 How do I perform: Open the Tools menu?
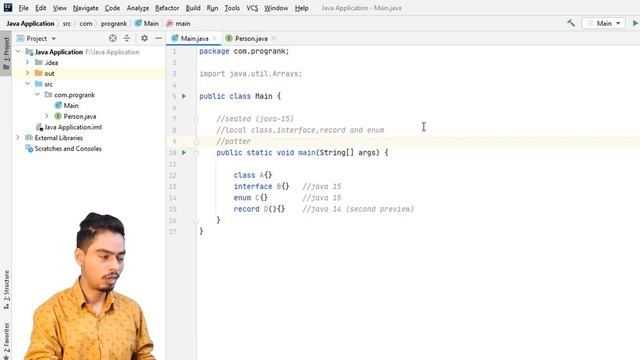coord(232,8)
